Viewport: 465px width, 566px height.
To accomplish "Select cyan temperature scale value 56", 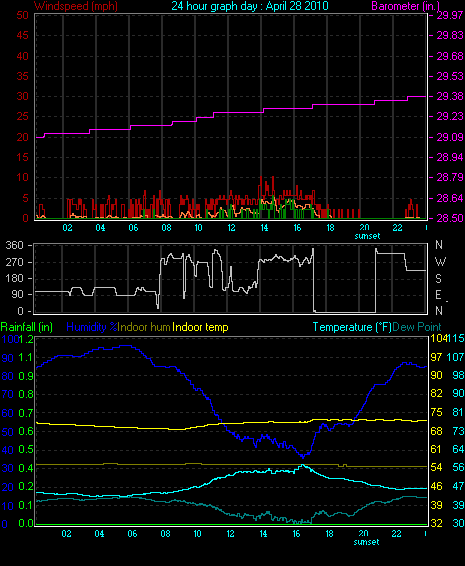I will (x=458, y=467).
